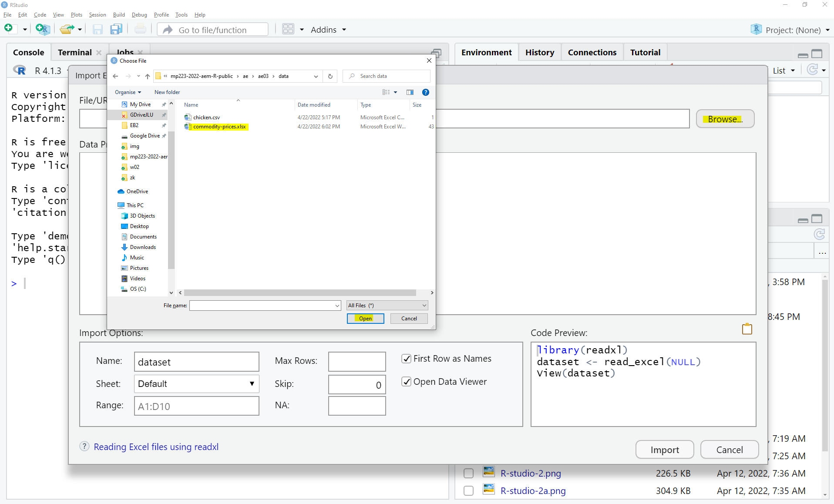Refresh the file dialog folder listing
The width and height of the screenshot is (834, 504).
(x=330, y=76)
